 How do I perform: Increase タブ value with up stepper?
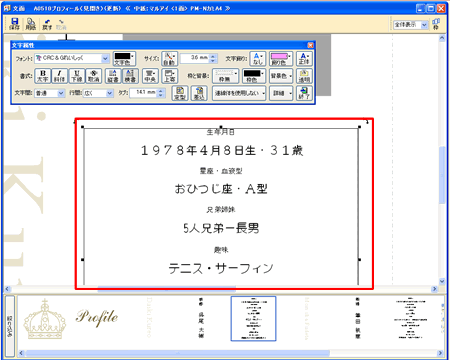[161, 90]
